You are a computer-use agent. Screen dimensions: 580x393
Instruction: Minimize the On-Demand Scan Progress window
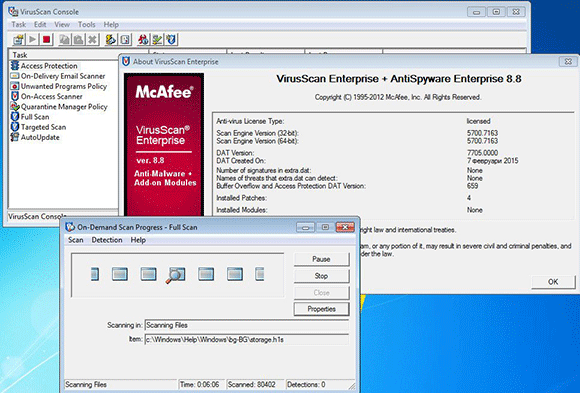306,227
